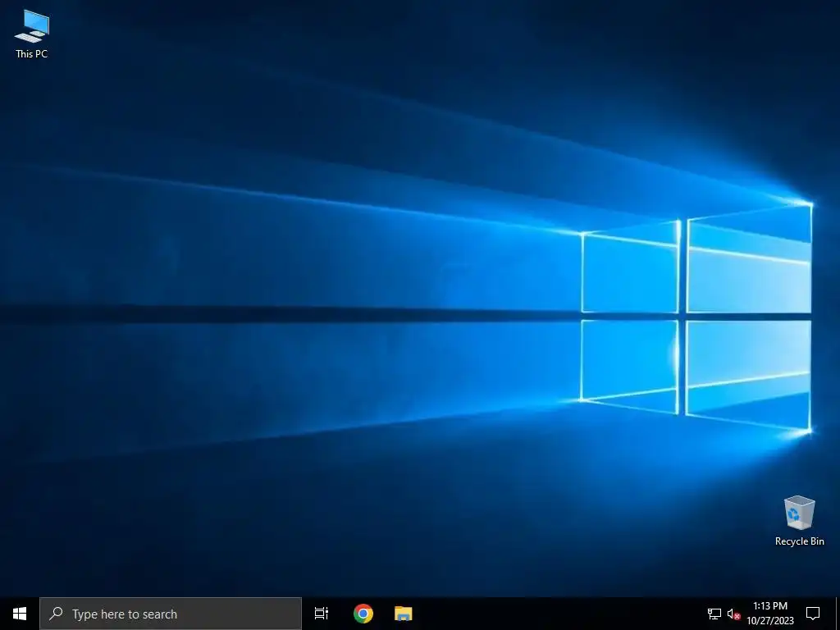Screen dimensions: 840x630
Task: Select the 'Recycle Bin' label text
Action: coord(799,541)
